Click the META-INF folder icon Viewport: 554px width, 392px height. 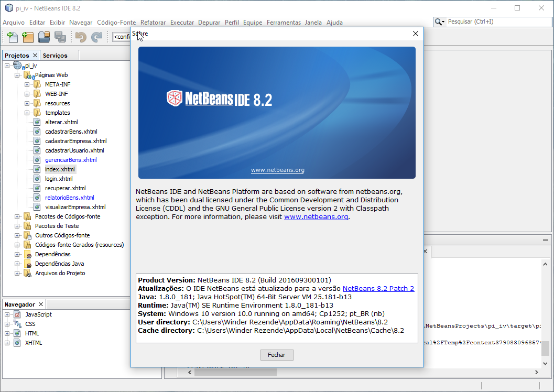[37, 84]
